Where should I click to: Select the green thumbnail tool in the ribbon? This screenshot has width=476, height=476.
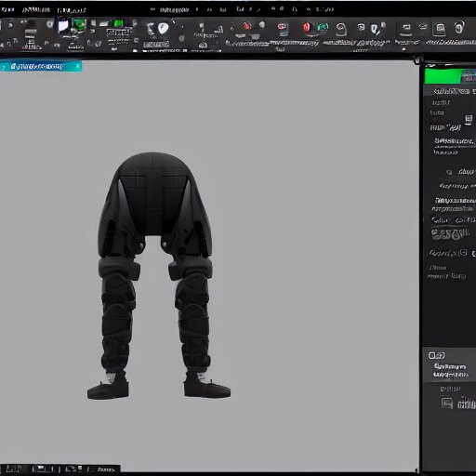click(x=79, y=26)
